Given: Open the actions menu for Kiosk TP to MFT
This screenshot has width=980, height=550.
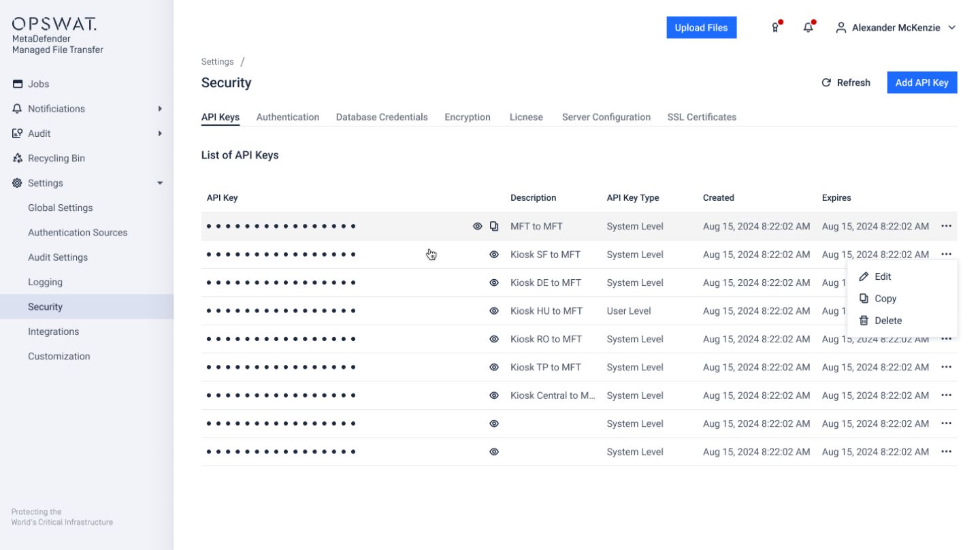Looking at the screenshot, I should click(x=946, y=367).
